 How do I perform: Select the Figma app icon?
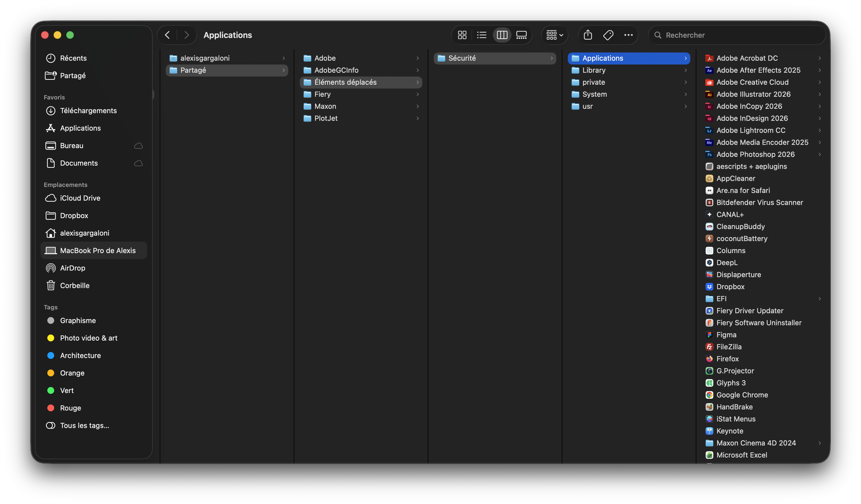(x=709, y=335)
